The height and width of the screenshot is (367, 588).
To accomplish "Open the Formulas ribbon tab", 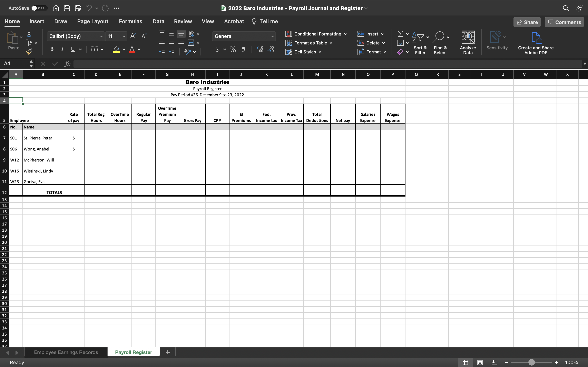I will tap(130, 21).
